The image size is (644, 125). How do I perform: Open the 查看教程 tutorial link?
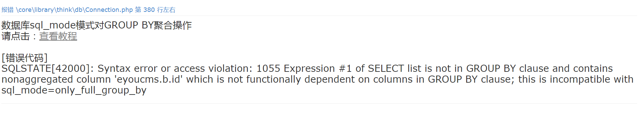pyautogui.click(x=58, y=36)
